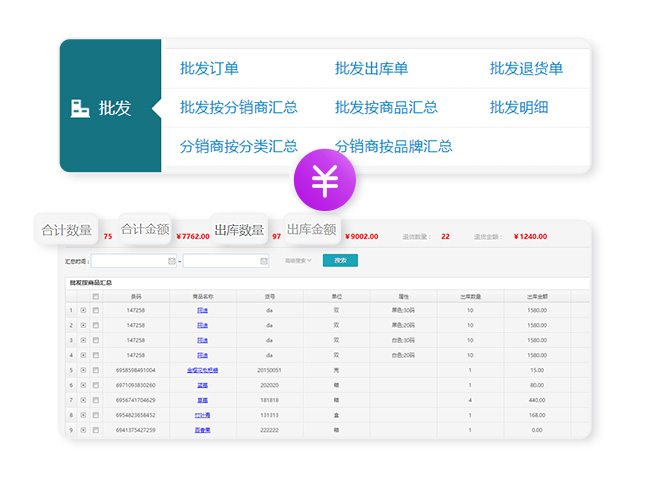Image resolution: width=650 pixels, height=488 pixels.
Task: Select 批发退货单 from the menu
Action: coord(526,69)
